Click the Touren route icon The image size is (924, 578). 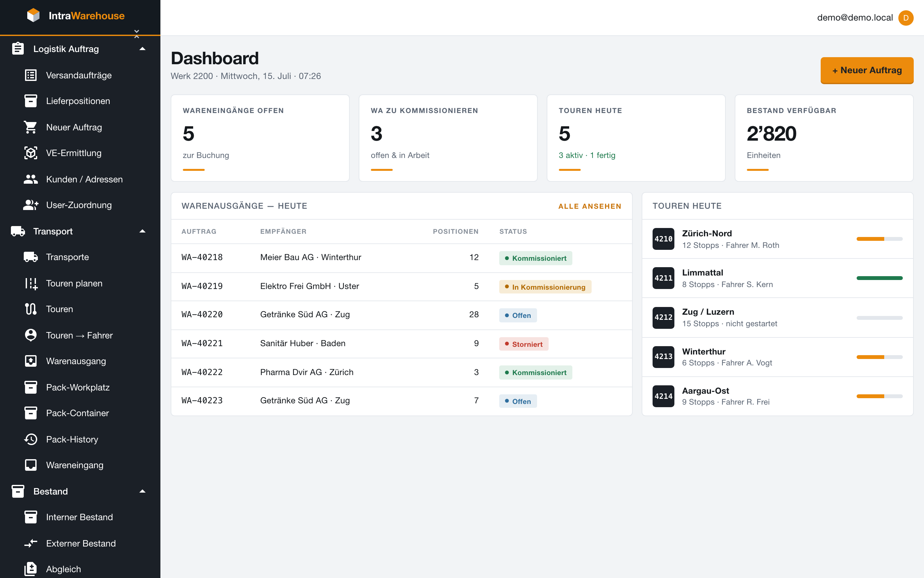(30, 309)
